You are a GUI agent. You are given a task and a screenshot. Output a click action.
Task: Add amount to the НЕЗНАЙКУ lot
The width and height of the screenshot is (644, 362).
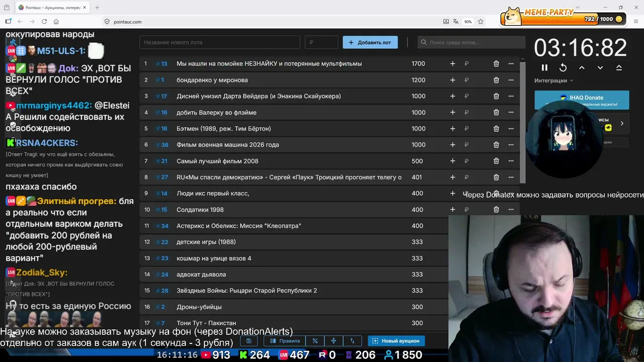click(x=452, y=64)
